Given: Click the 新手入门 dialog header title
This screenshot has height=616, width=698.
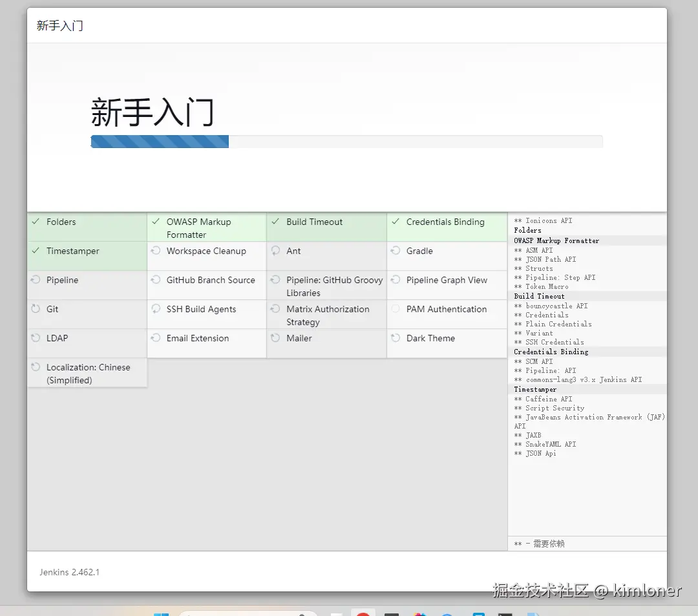Looking at the screenshot, I should pos(59,26).
